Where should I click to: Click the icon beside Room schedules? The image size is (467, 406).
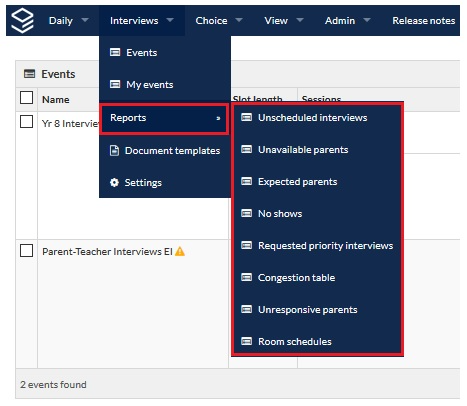coord(246,341)
